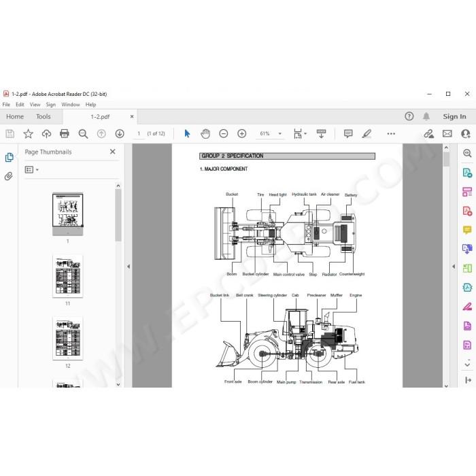This screenshot has width=476, height=476.
Task: Send file by email icon
Action: pos(447,133)
